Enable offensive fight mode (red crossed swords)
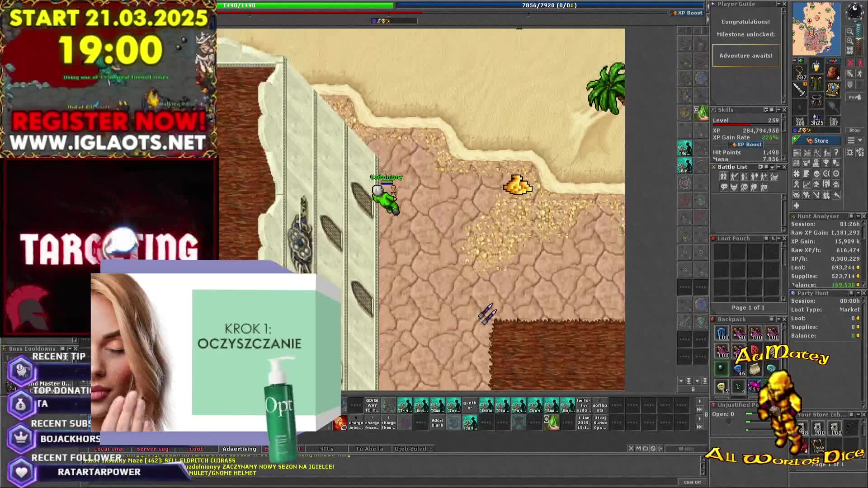 850,63
